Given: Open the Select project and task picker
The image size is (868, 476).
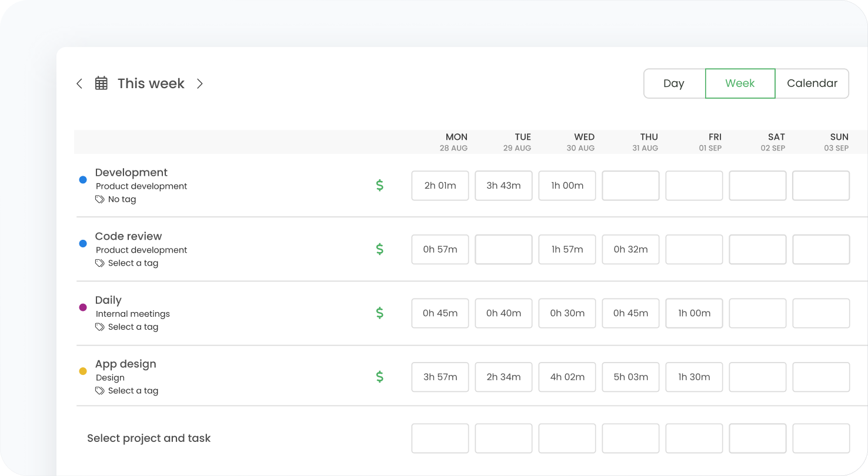Looking at the screenshot, I should pos(149,438).
